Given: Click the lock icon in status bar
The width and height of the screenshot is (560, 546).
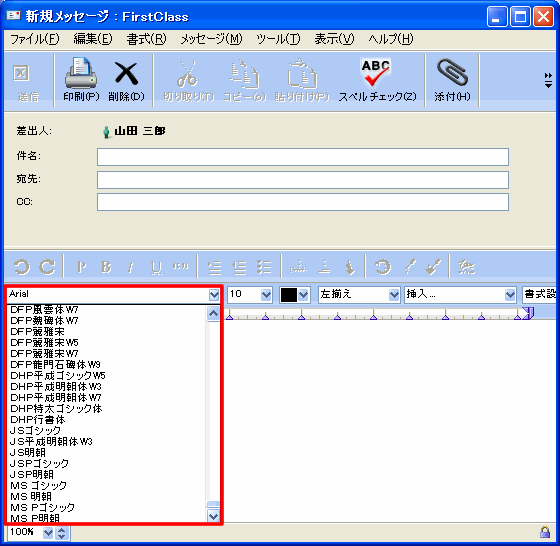Looking at the screenshot, I should [x=545, y=532].
